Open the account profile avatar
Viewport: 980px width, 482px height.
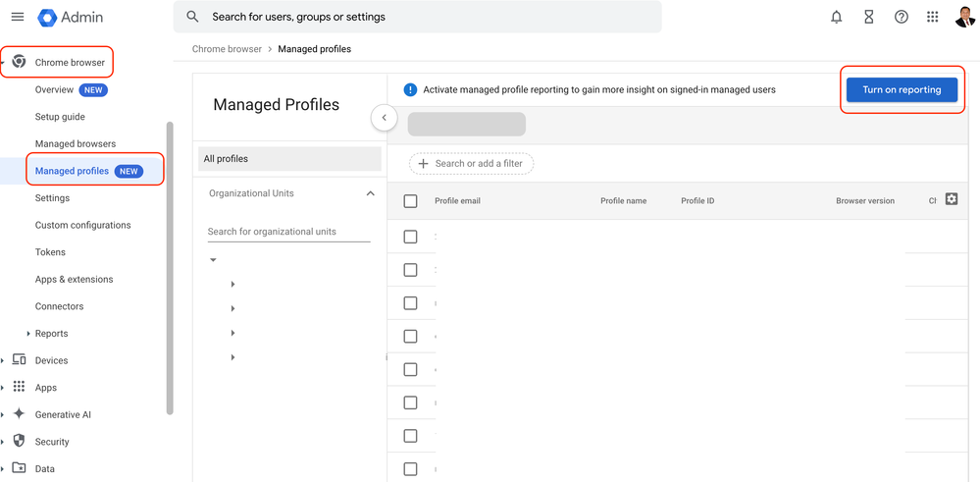(x=965, y=17)
